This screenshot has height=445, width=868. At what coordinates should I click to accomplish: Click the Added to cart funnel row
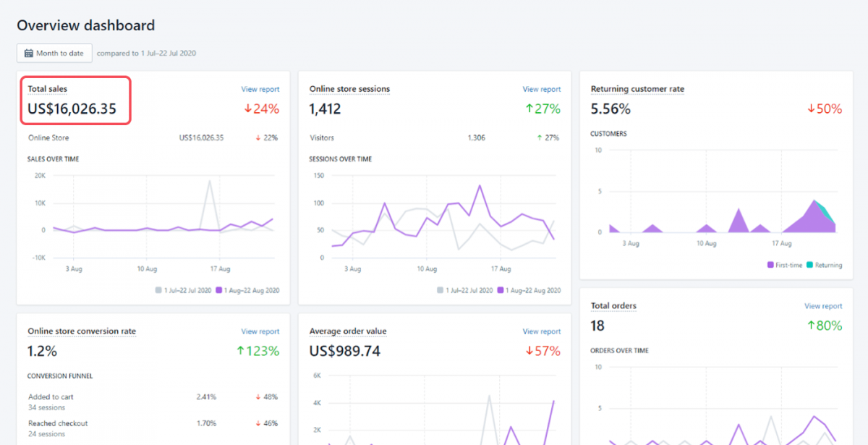[x=153, y=402]
